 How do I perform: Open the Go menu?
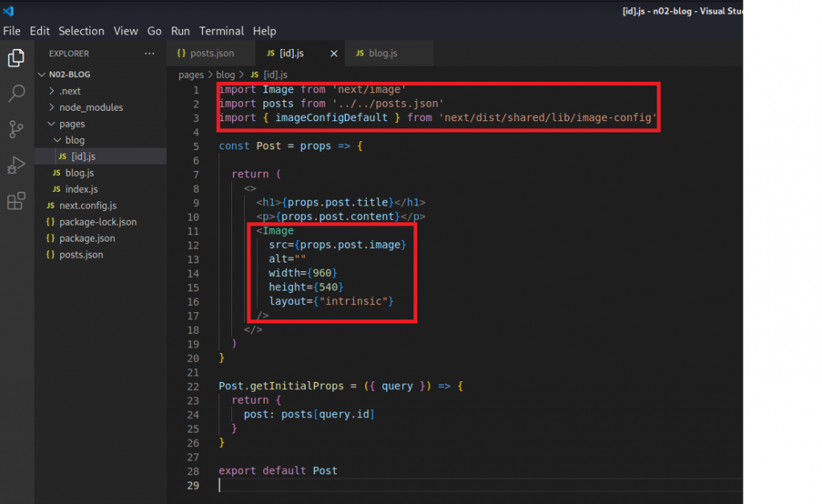tap(154, 31)
